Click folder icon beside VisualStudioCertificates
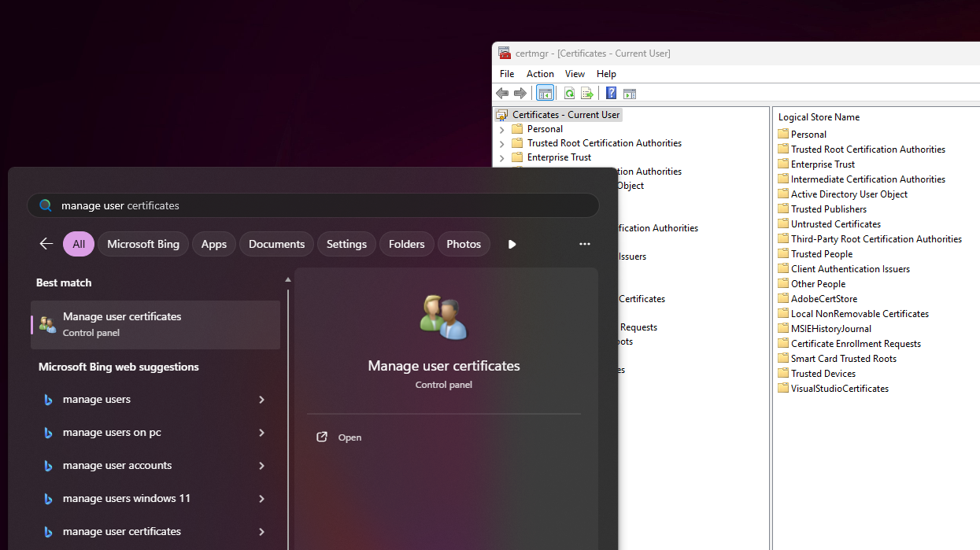The width and height of the screenshot is (980, 550). tap(783, 388)
